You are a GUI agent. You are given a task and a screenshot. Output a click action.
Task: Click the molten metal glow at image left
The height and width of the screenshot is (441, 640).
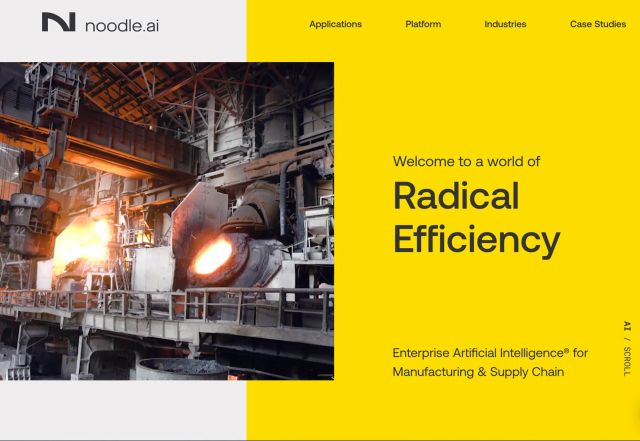83,247
